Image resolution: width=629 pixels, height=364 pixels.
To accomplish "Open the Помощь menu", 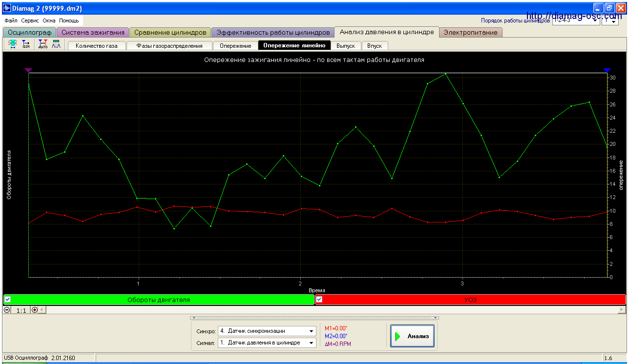I will [x=69, y=21].
